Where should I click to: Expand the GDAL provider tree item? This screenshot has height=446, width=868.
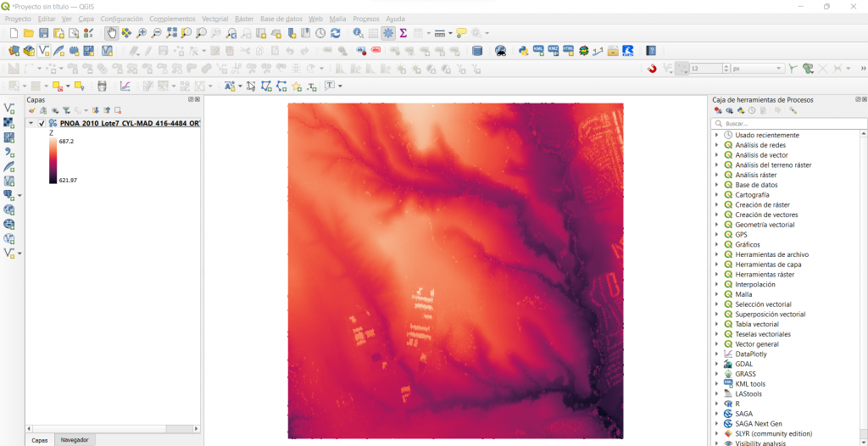tap(716, 364)
